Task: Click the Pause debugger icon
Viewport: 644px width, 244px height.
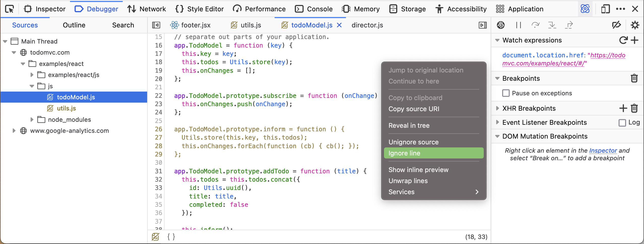Action: click(518, 25)
